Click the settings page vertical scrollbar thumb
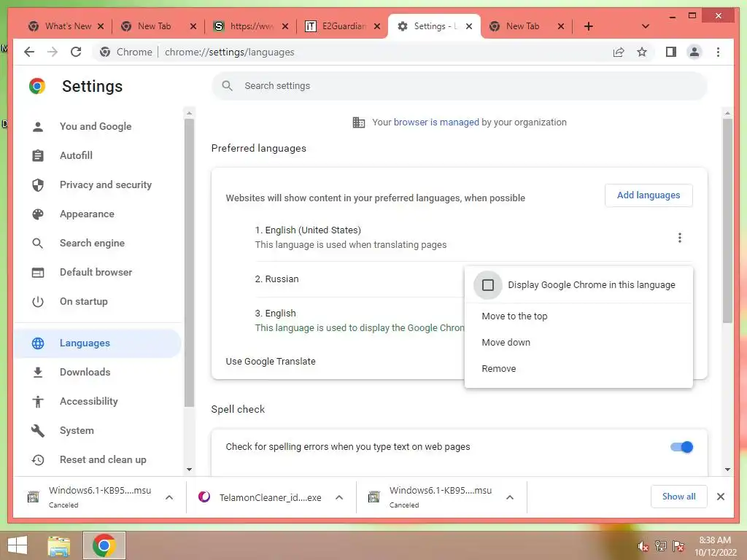This screenshot has height=560, width=747. click(727, 220)
